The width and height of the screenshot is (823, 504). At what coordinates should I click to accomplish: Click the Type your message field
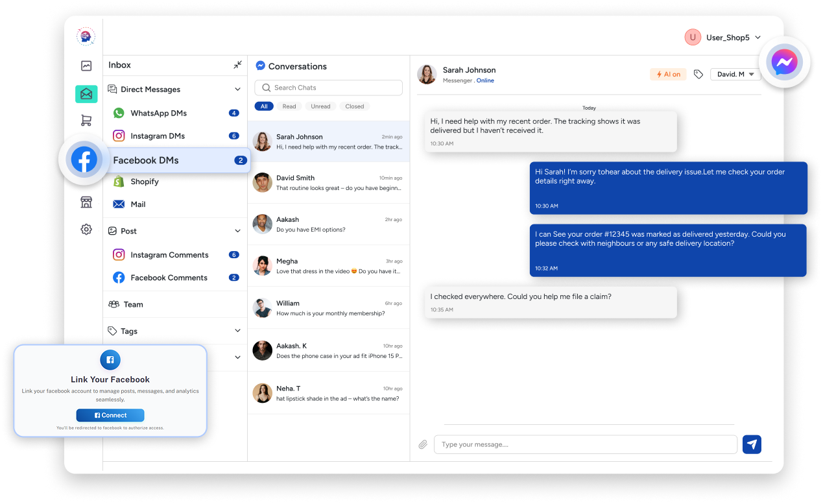point(586,444)
